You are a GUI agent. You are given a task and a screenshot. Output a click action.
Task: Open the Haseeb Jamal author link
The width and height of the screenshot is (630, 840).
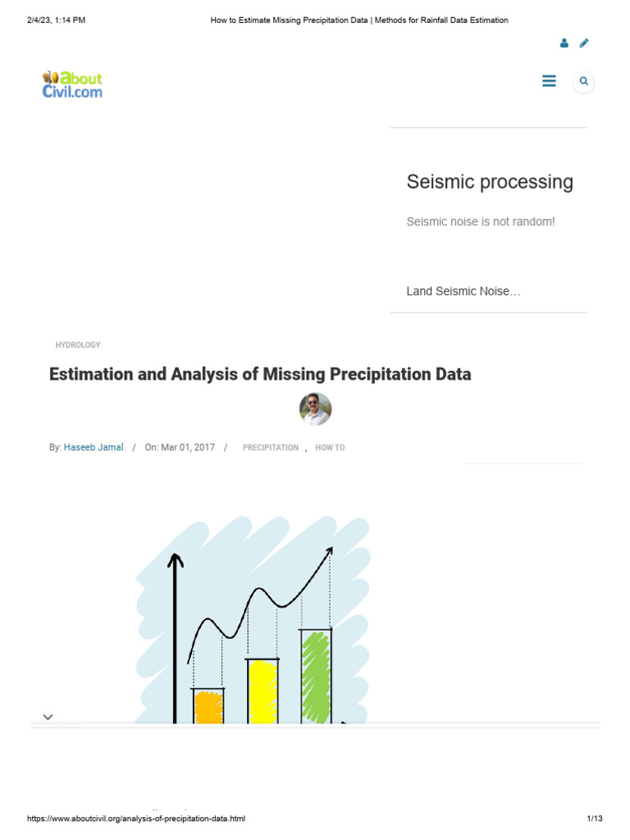point(94,448)
